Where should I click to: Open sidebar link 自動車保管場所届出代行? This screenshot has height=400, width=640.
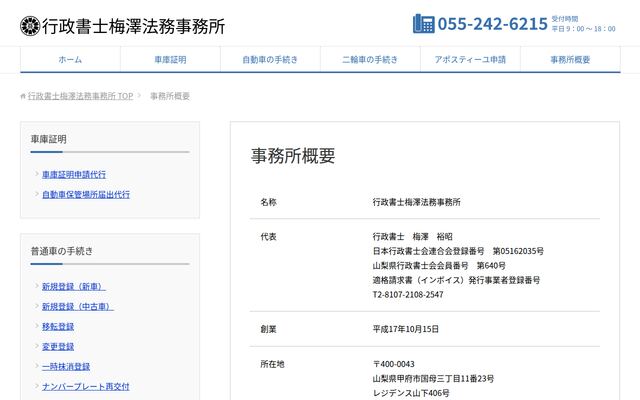click(x=86, y=195)
